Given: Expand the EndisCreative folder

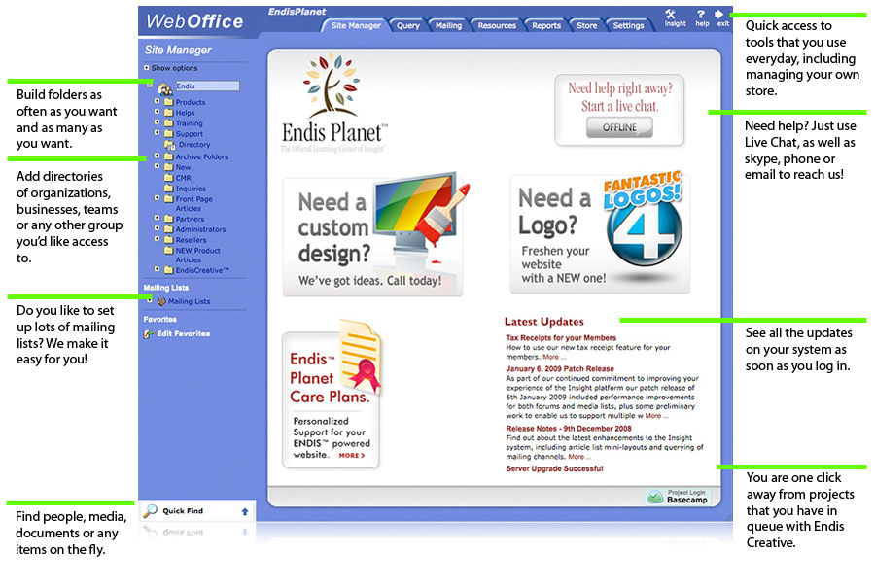Looking at the screenshot, I should 157,269.
